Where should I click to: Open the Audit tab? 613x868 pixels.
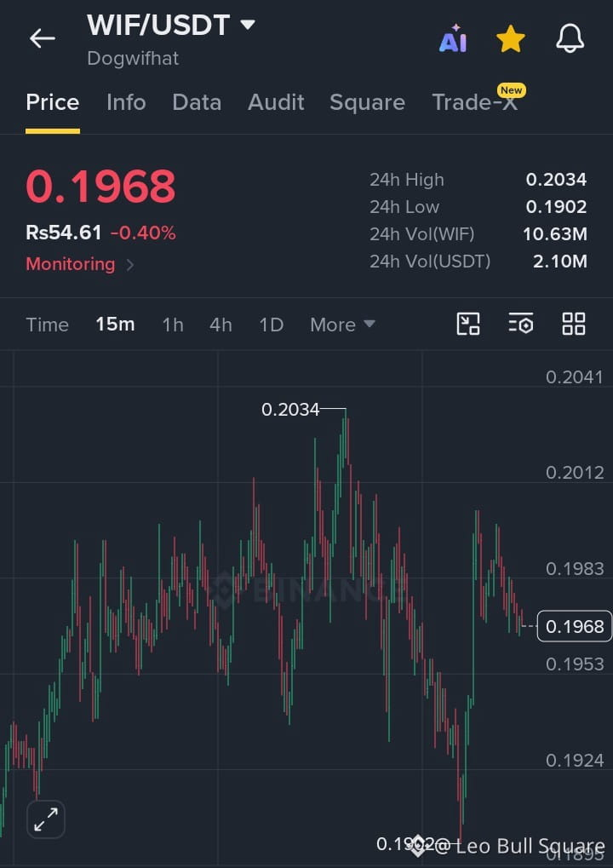point(276,102)
